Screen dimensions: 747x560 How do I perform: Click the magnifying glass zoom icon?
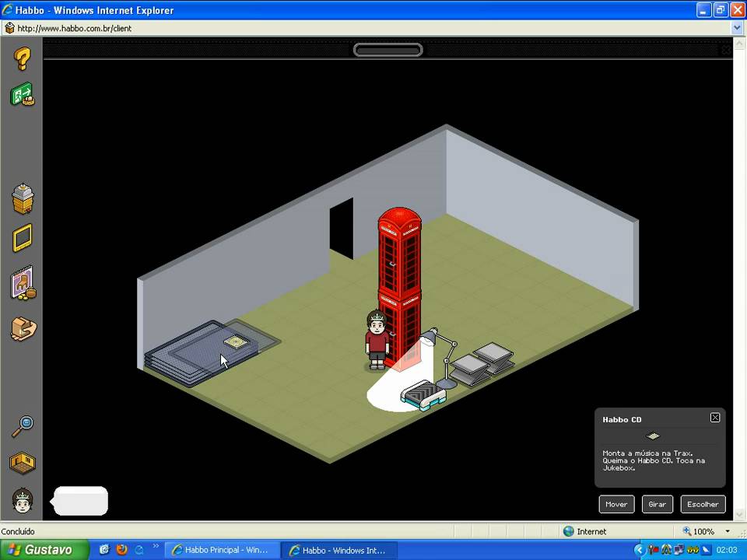click(x=23, y=426)
